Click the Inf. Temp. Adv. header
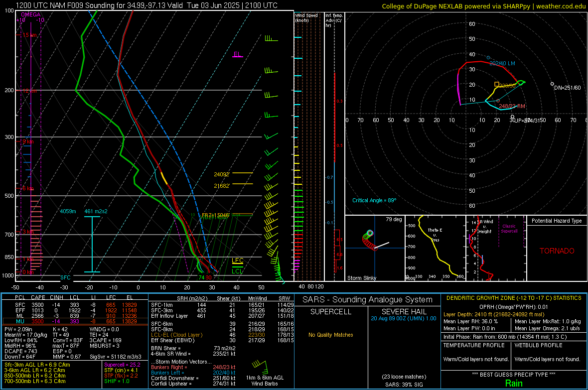 point(334,20)
